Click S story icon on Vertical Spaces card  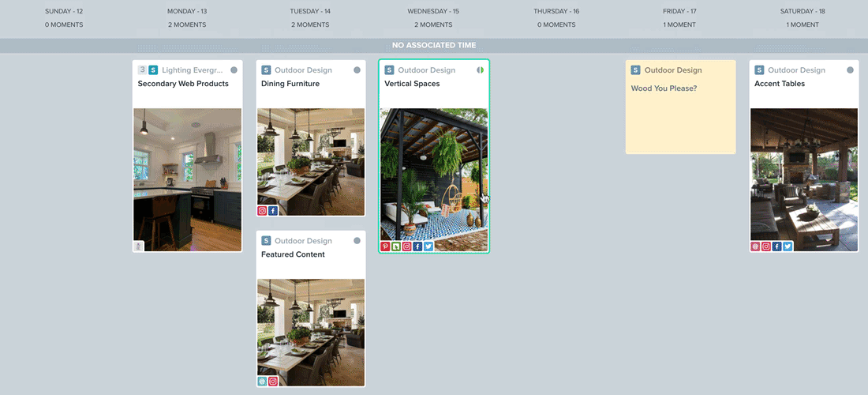pyautogui.click(x=389, y=70)
